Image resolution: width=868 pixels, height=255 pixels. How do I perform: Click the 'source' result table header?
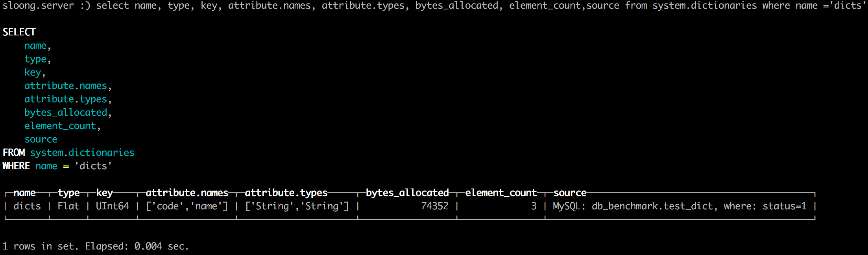coord(570,193)
